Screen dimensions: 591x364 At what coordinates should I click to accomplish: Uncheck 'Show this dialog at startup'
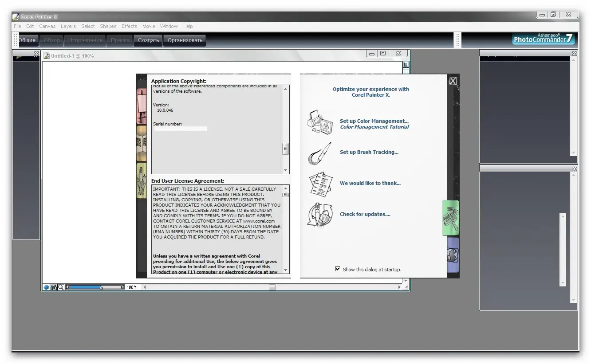(x=338, y=269)
